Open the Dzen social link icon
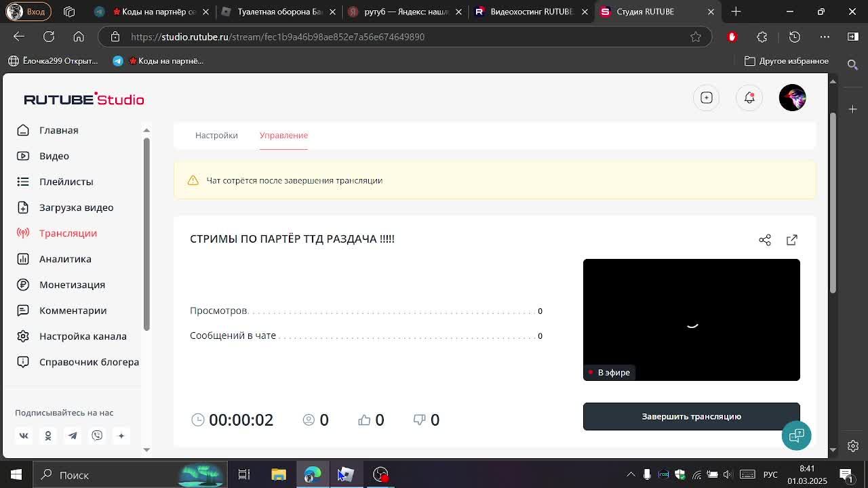The height and width of the screenshot is (488, 868). pos(121,436)
